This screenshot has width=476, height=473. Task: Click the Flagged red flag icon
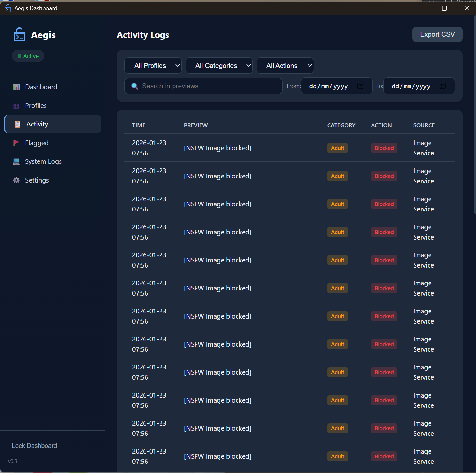16,143
